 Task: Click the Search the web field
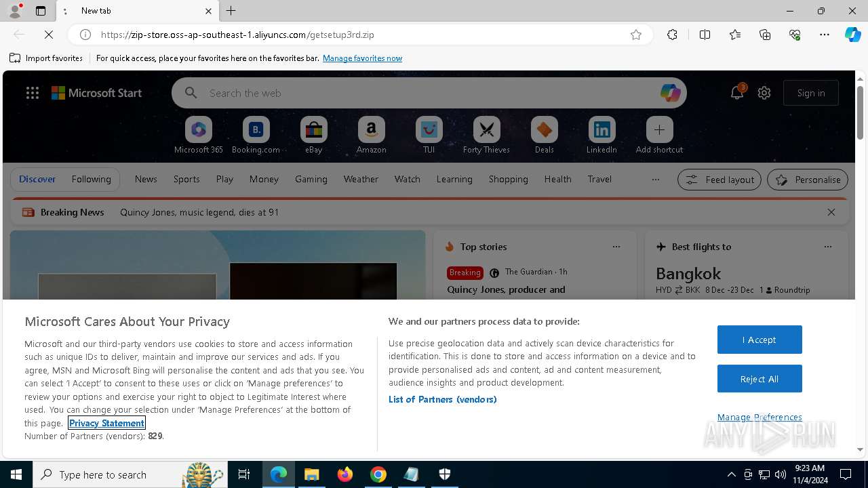(x=431, y=93)
